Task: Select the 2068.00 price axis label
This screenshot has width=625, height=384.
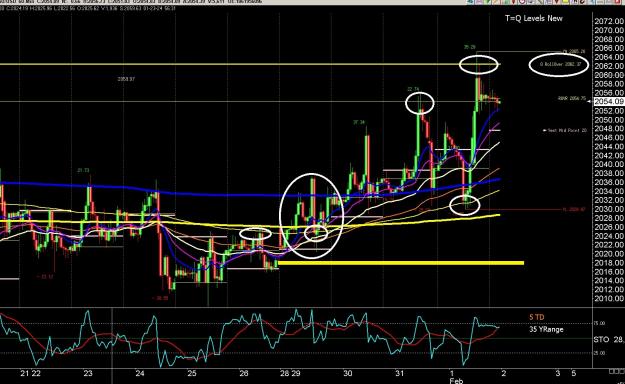Action: pos(609,39)
